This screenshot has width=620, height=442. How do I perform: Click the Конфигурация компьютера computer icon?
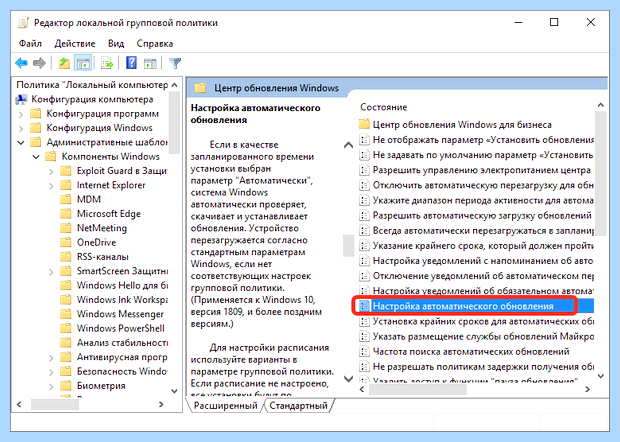coord(21,99)
